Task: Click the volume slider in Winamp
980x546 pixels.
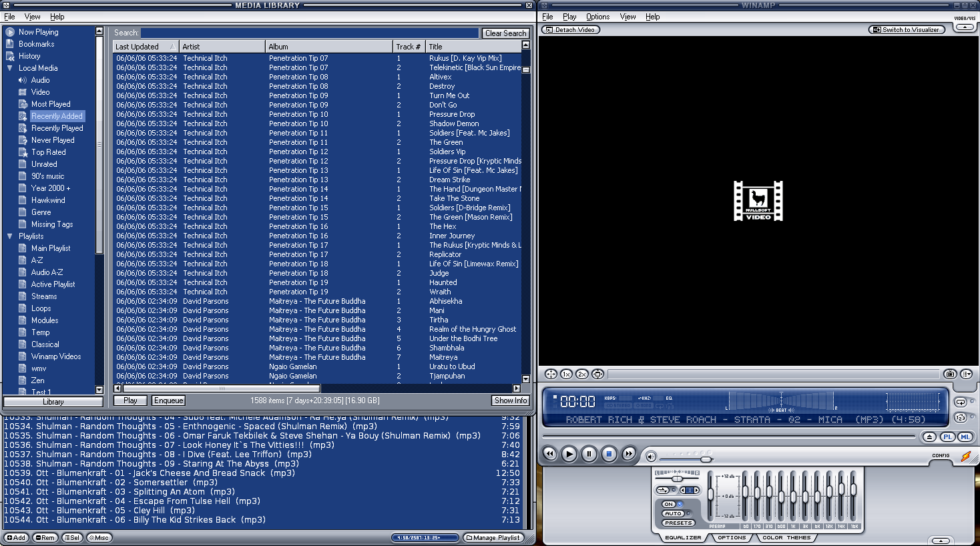Action: [686, 459]
